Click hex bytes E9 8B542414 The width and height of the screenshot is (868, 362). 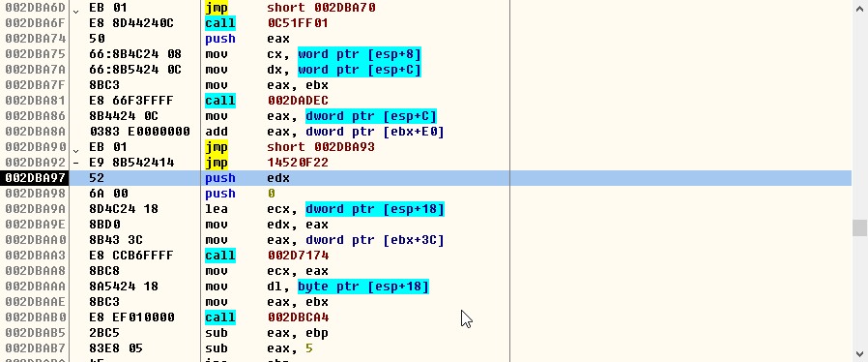(131, 163)
